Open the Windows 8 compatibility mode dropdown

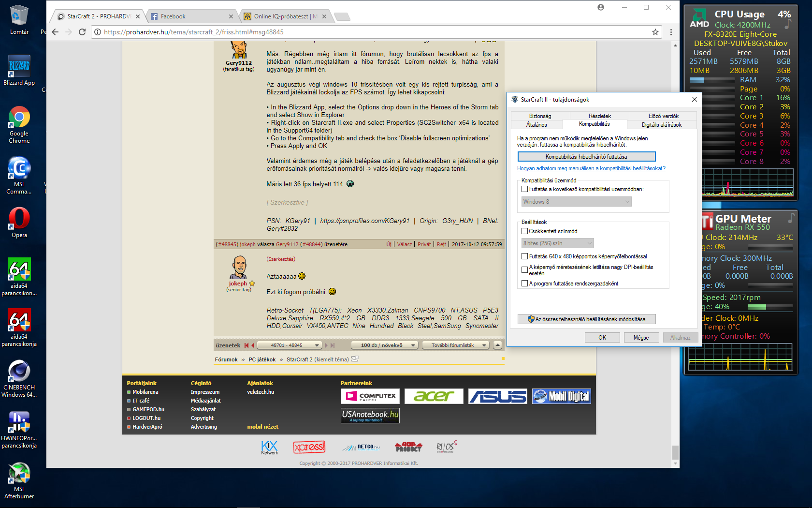[x=577, y=202]
